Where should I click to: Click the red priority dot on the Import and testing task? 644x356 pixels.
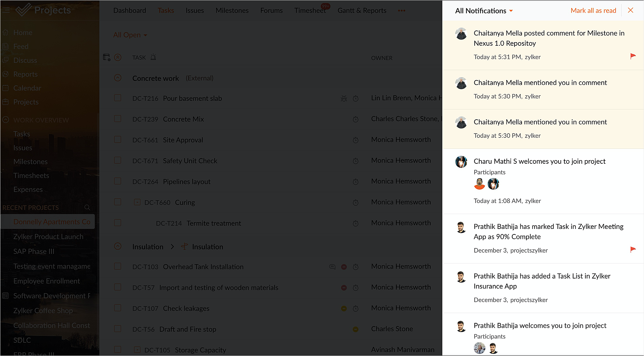click(x=344, y=288)
